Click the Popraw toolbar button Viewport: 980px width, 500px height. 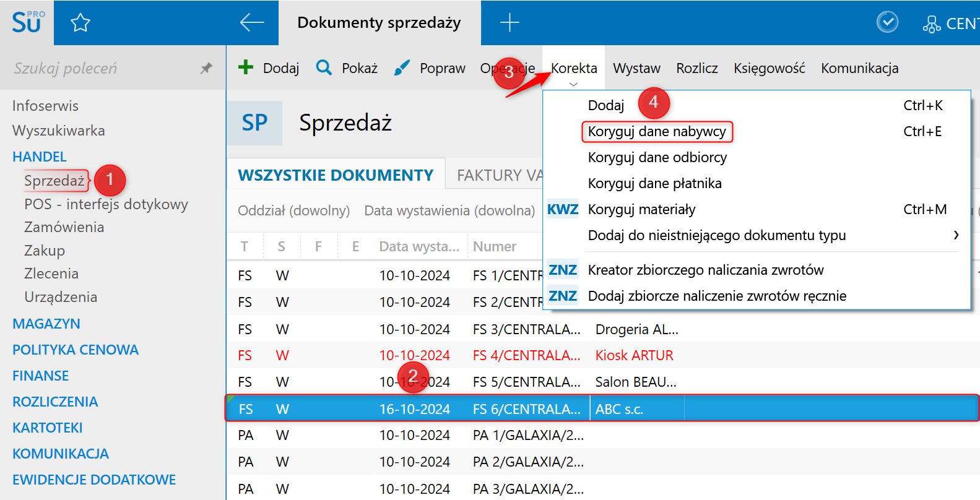pos(430,68)
